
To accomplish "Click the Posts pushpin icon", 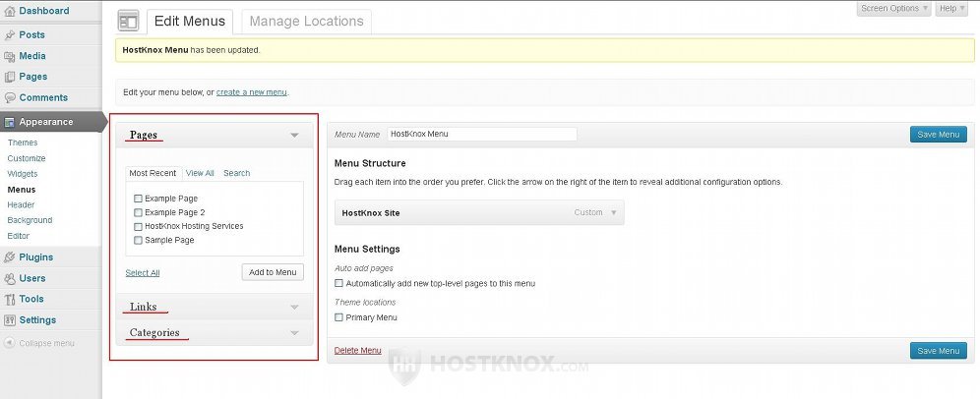I will (x=10, y=35).
